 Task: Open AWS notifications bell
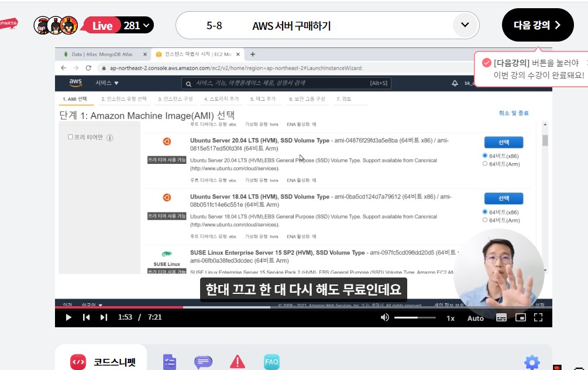(x=455, y=83)
